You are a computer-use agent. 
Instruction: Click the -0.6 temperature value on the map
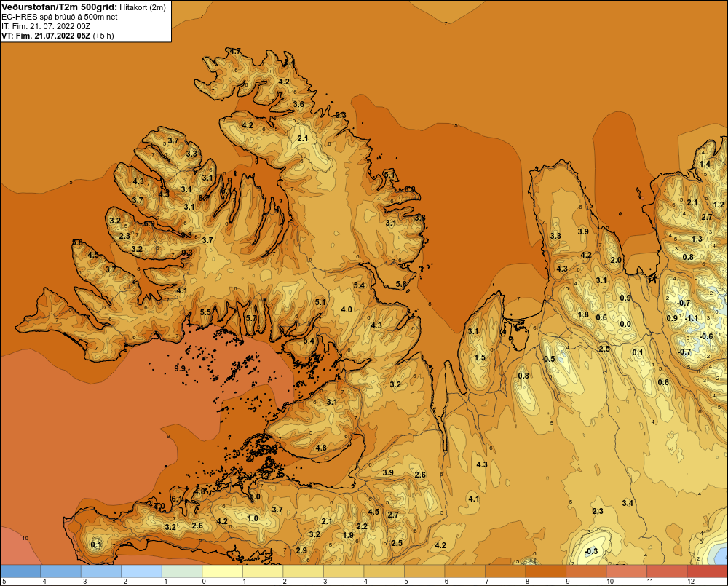(x=706, y=336)
